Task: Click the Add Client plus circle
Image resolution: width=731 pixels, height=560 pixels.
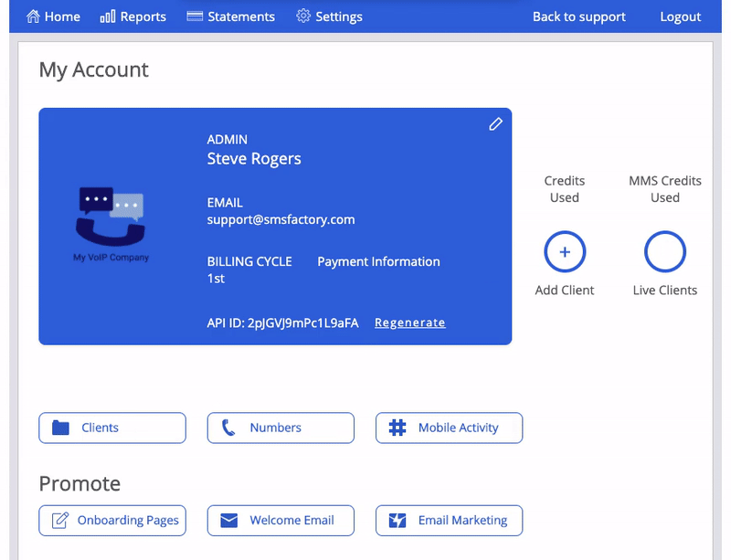Action: point(565,252)
